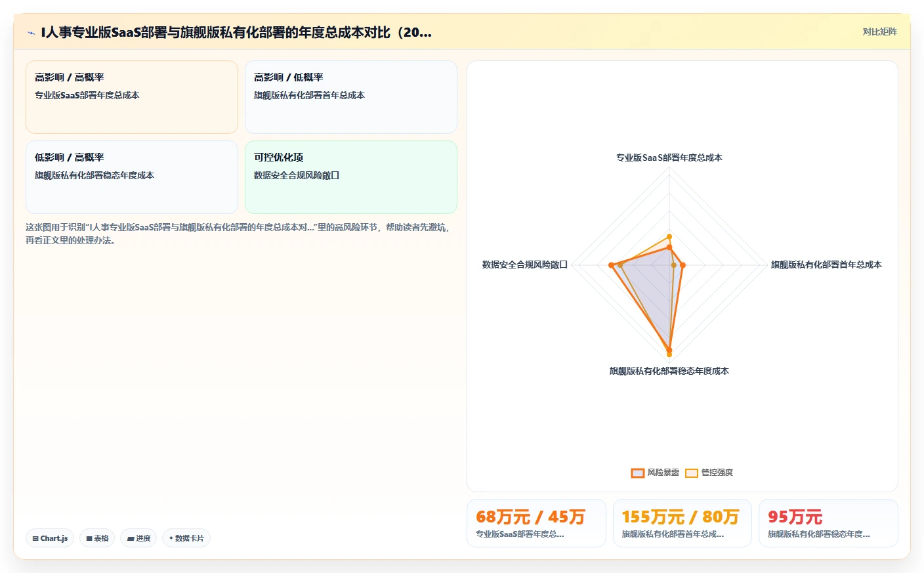Image resolution: width=924 pixels, height=573 pixels.
Task: Click radar axis label 旗舰版私有化部署首年总成本
Action: click(826, 265)
